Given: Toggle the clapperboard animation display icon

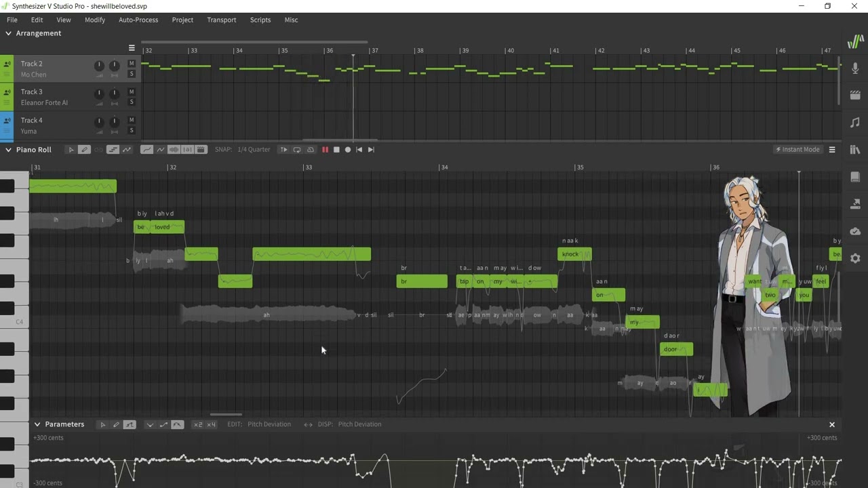Looking at the screenshot, I should coord(201,150).
